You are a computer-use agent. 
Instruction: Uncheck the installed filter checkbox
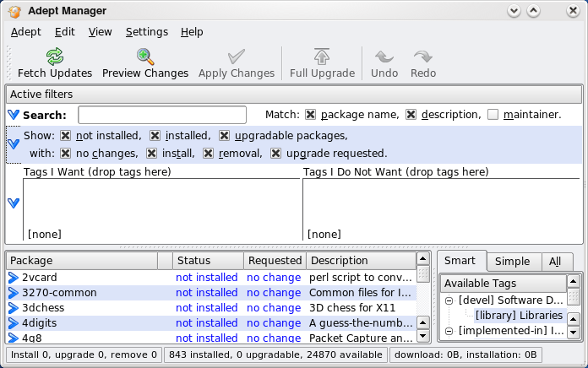(x=155, y=136)
